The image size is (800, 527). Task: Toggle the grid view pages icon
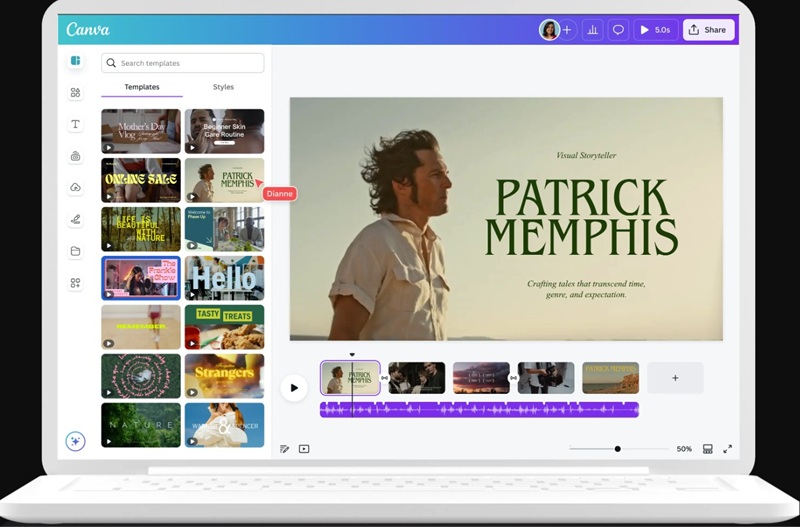tap(708, 449)
